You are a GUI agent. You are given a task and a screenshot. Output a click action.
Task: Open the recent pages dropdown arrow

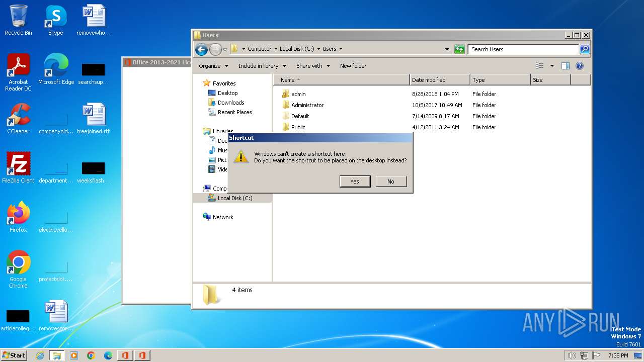[x=225, y=50]
